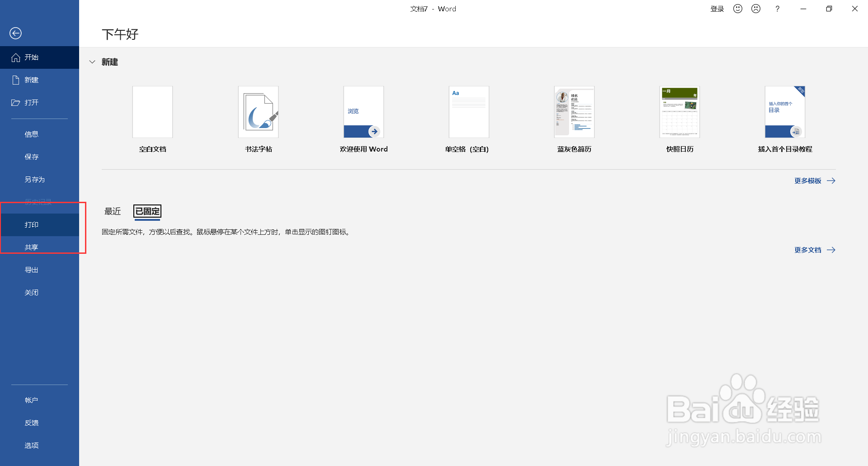Click the back arrow to return to document
The image size is (868, 466).
[x=15, y=33]
